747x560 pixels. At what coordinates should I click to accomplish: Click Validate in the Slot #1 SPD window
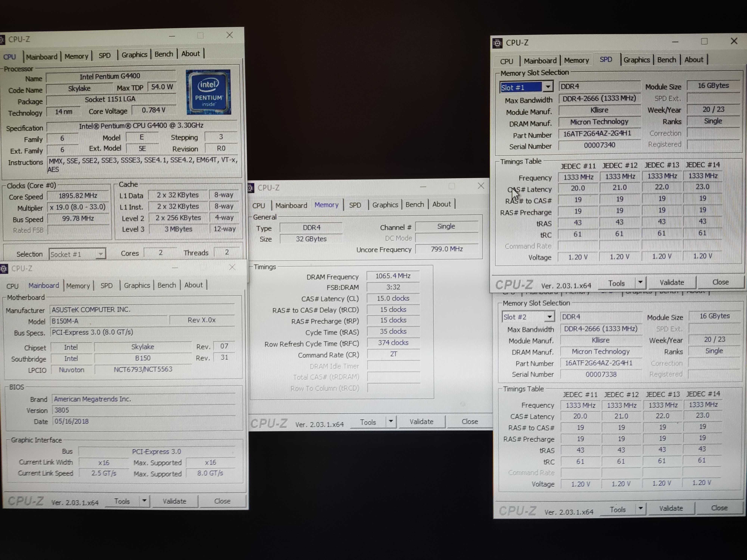[672, 282]
